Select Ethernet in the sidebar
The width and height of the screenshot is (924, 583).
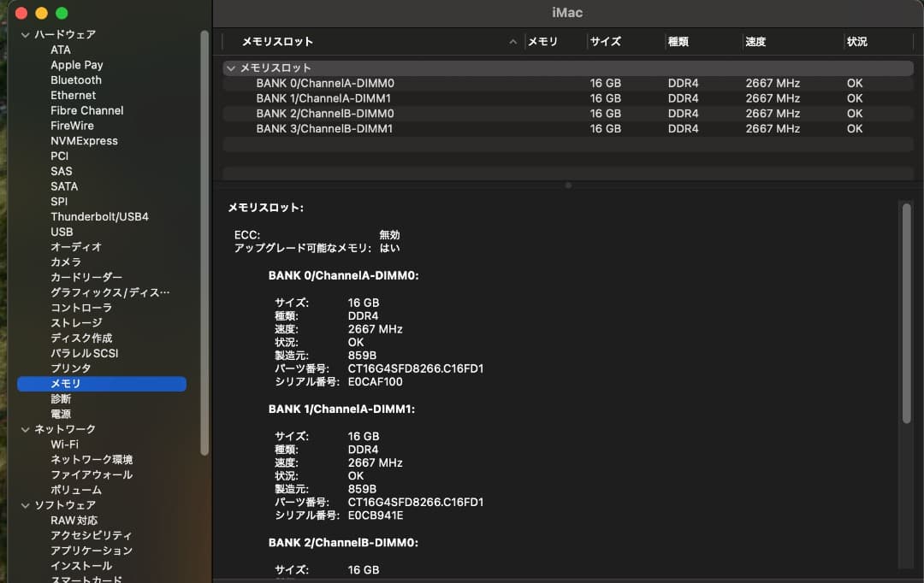pos(73,95)
